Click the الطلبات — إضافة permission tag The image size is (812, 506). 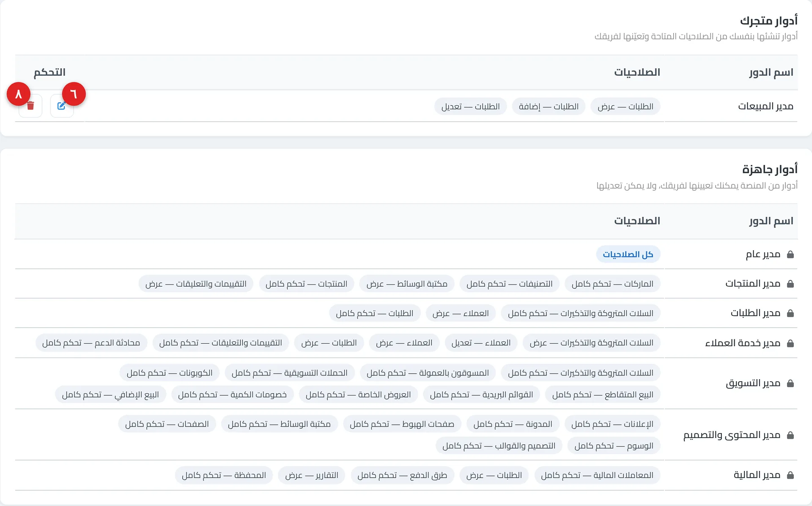(549, 107)
